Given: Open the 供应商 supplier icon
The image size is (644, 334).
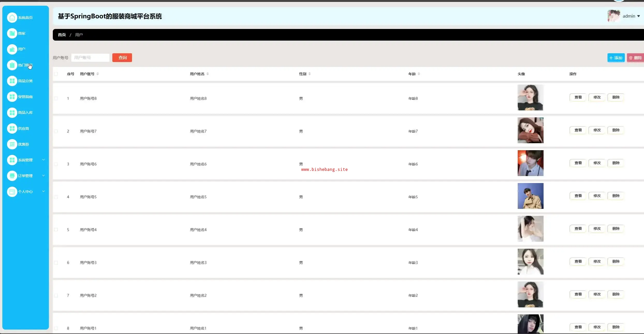Looking at the screenshot, I should pyautogui.click(x=12, y=128).
